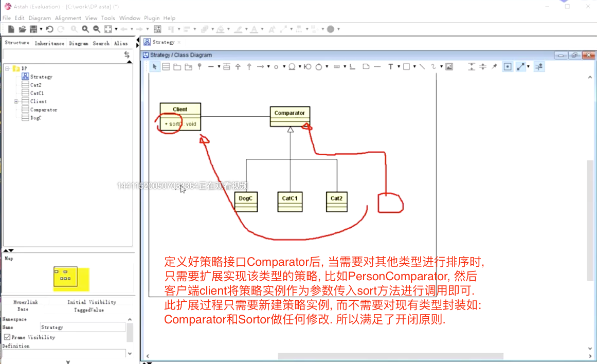This screenshot has height=364, width=597.
Task: Select the Text tool in diagram toolbar
Action: coord(391,67)
